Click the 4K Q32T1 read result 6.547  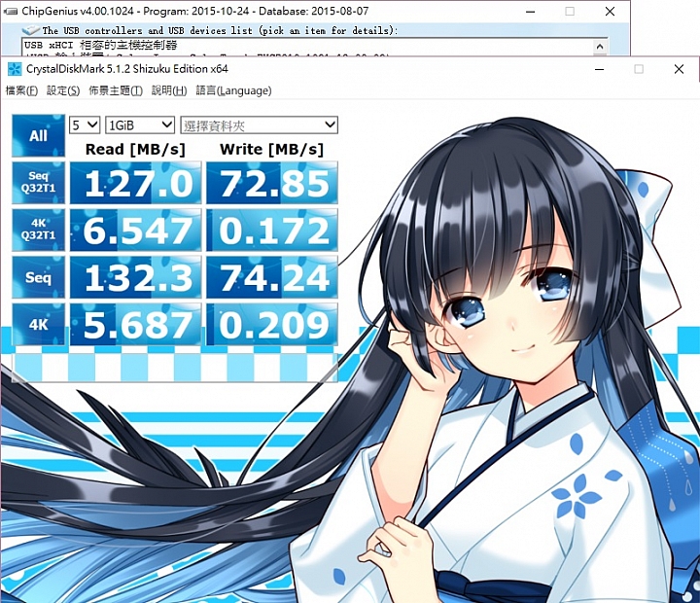coord(136,231)
